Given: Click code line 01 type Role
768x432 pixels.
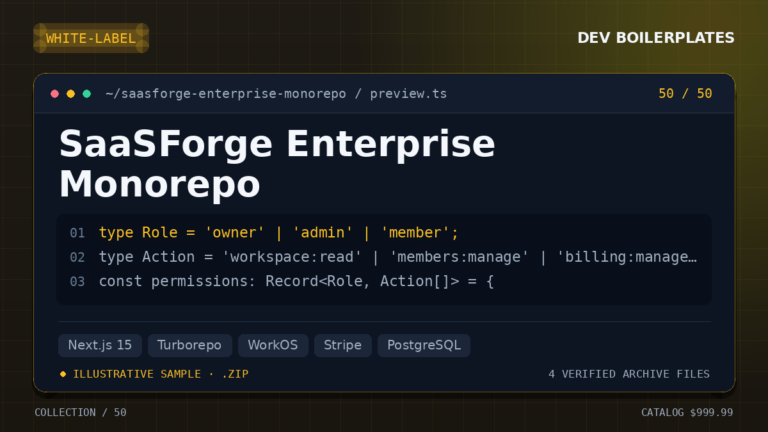Looking at the screenshot, I should [x=279, y=233].
